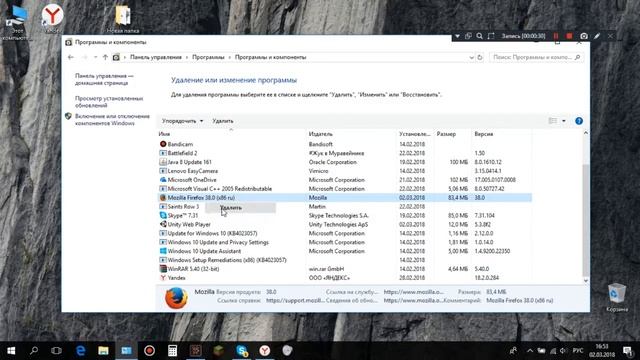Open the Calculator taskbar icon
The height and width of the screenshot is (360, 640).
[x=172, y=351]
